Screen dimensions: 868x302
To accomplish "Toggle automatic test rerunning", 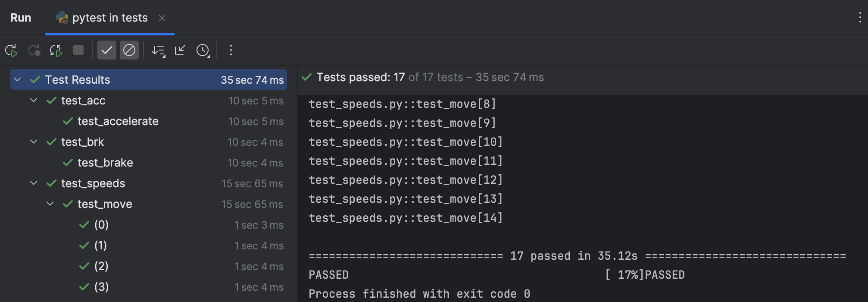I will tap(55, 50).
